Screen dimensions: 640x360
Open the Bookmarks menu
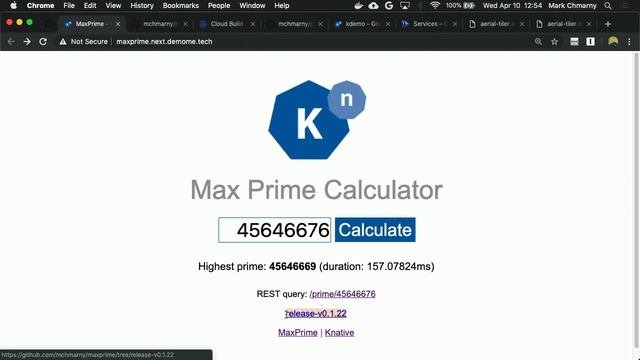click(x=180, y=6)
